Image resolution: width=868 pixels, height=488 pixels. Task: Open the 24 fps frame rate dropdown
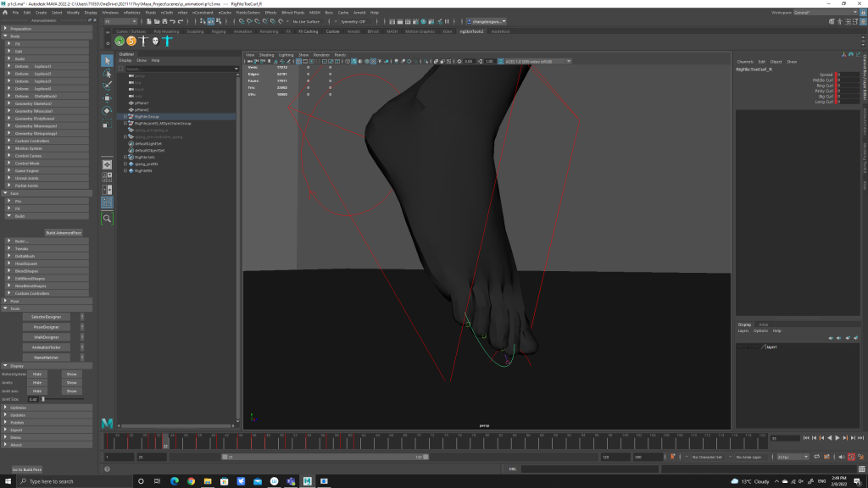(792, 457)
